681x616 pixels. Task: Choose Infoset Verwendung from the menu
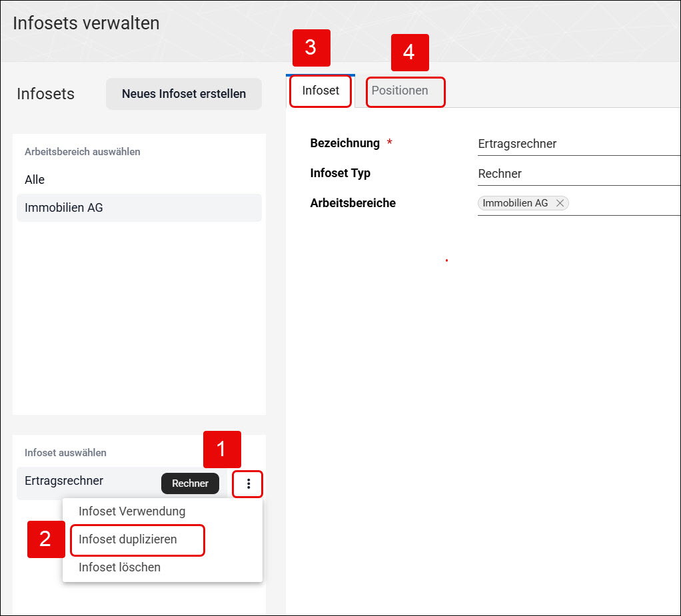[163, 511]
